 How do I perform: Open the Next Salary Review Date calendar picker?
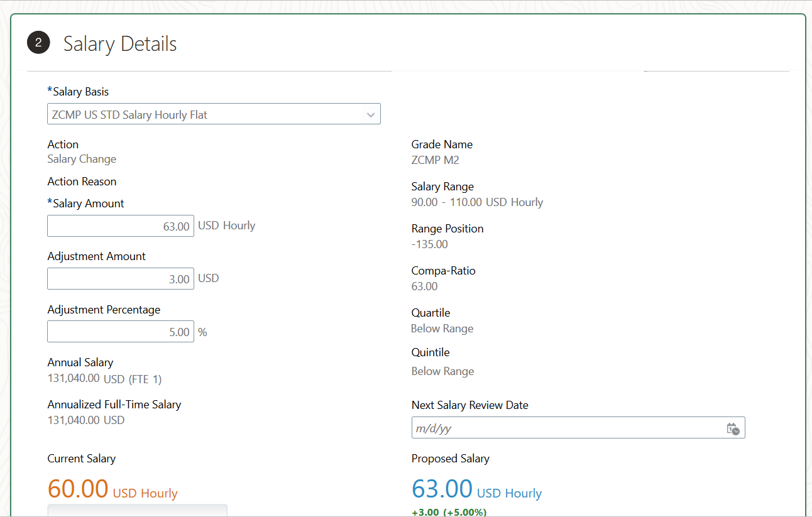(733, 429)
